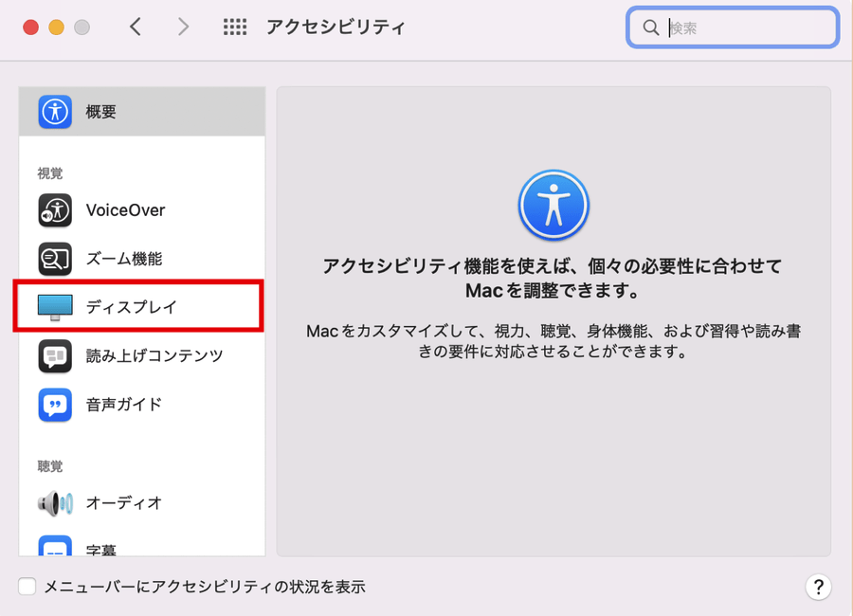The image size is (853, 616).
Task: Click the 聴覚 section header
Action: click(x=50, y=466)
